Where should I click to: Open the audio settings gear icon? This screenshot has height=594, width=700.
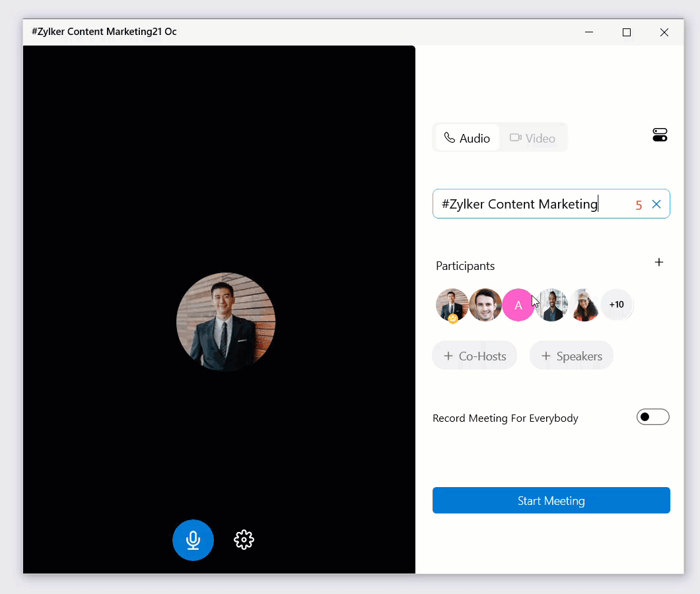pos(244,540)
